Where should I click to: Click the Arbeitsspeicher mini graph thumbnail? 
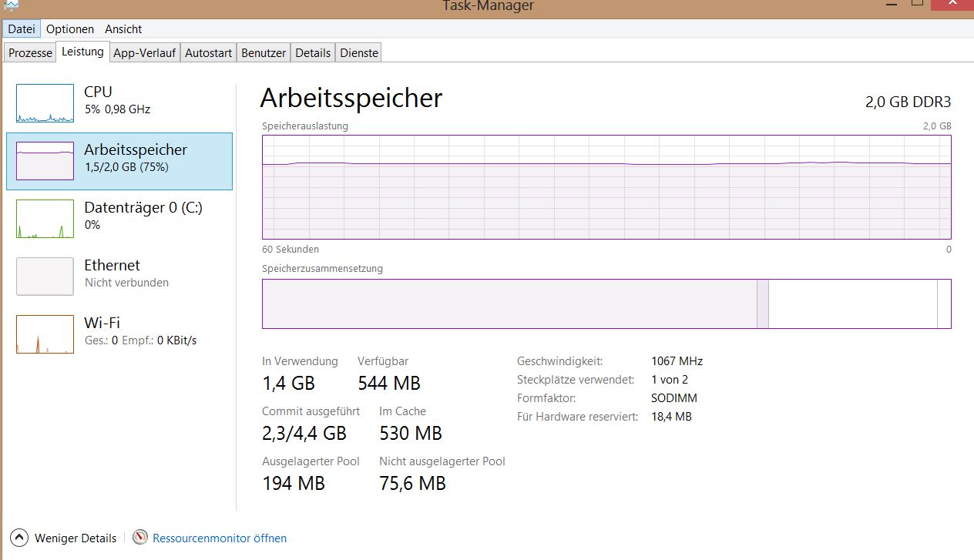(x=45, y=161)
